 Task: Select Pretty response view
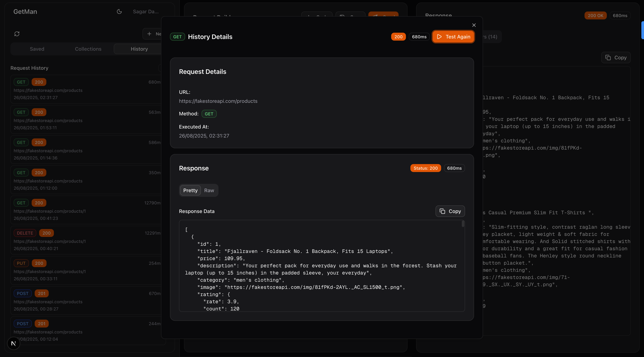pos(190,190)
